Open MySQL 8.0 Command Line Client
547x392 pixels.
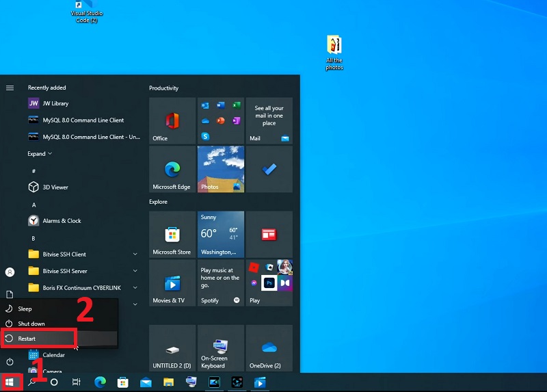[83, 120]
